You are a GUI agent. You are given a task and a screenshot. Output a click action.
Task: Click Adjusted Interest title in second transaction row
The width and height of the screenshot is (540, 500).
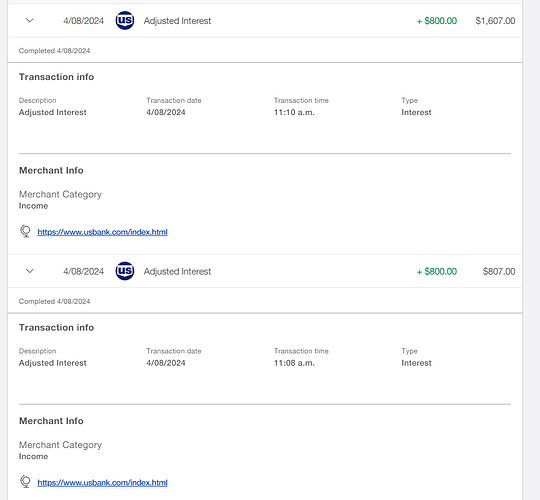click(x=177, y=272)
